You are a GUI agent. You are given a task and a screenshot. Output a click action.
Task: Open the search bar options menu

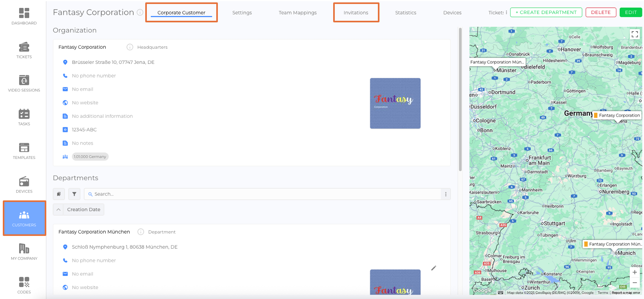pyautogui.click(x=446, y=194)
